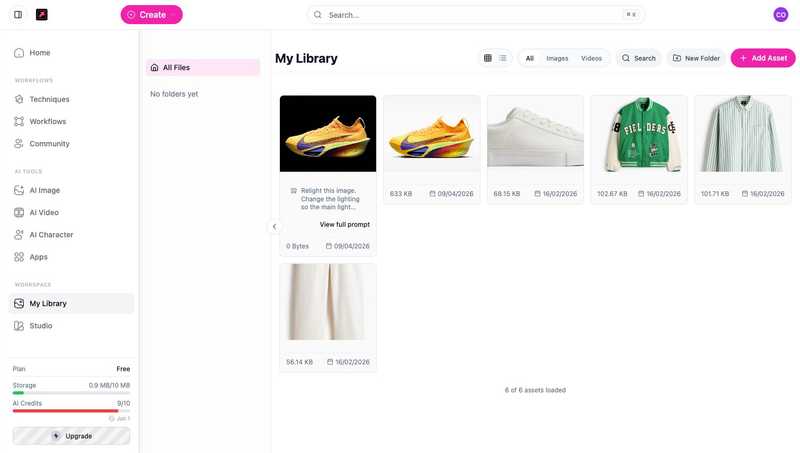This screenshot has width=800, height=453.
Task: Open AI Image tool icon
Action: pos(19,190)
